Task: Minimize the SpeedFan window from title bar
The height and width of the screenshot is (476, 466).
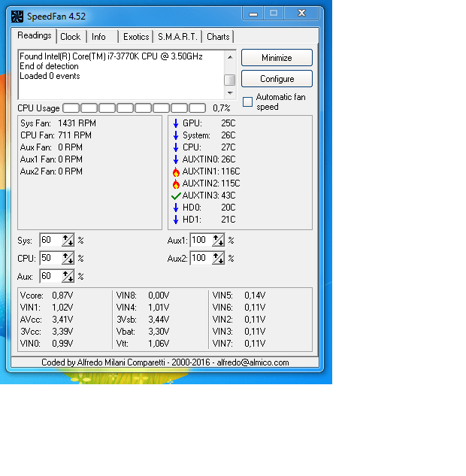Action: 253,14
